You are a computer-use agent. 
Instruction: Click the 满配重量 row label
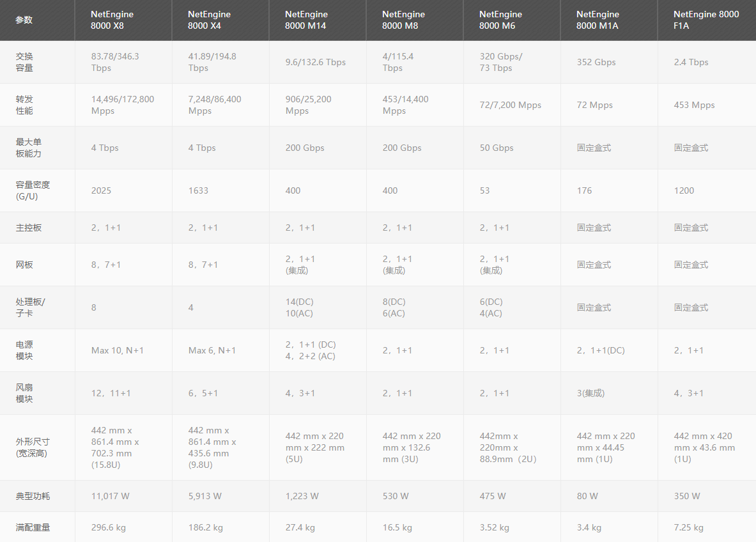33,527
